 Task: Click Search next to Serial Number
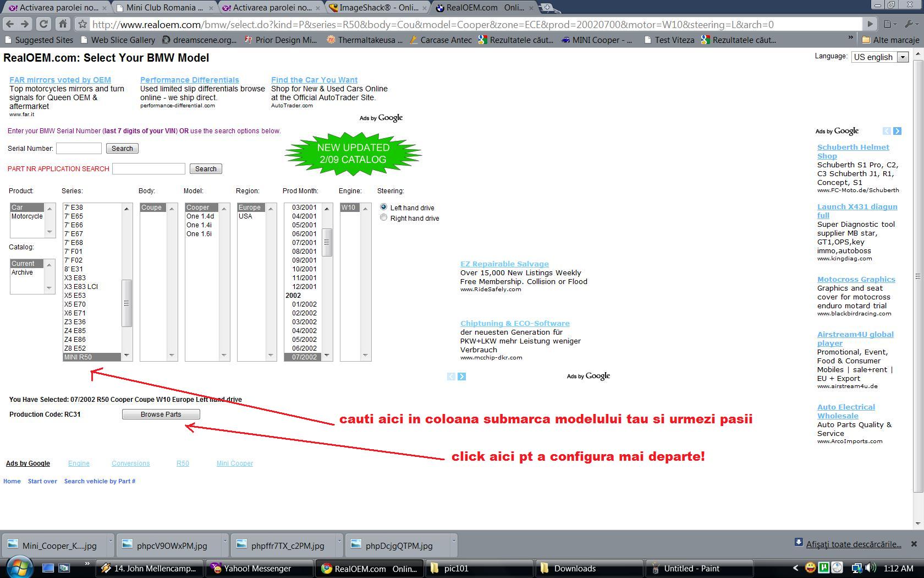click(x=122, y=149)
